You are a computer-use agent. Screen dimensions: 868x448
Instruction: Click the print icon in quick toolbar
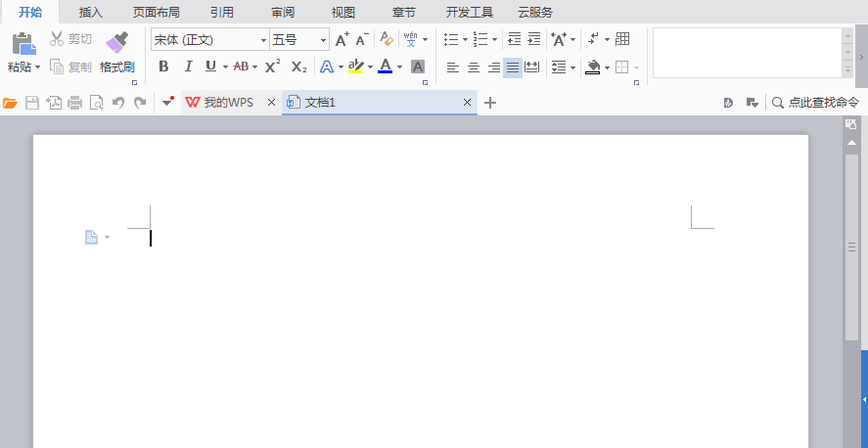(x=74, y=103)
